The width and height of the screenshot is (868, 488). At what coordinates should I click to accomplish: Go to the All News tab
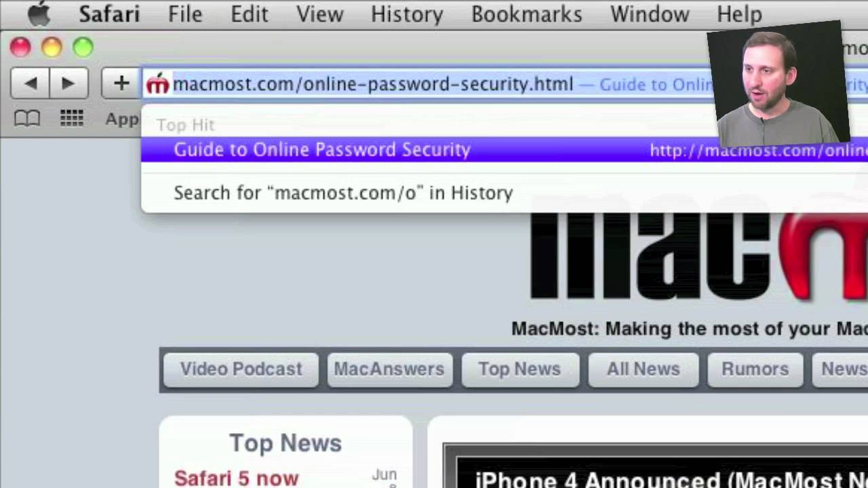click(x=643, y=369)
